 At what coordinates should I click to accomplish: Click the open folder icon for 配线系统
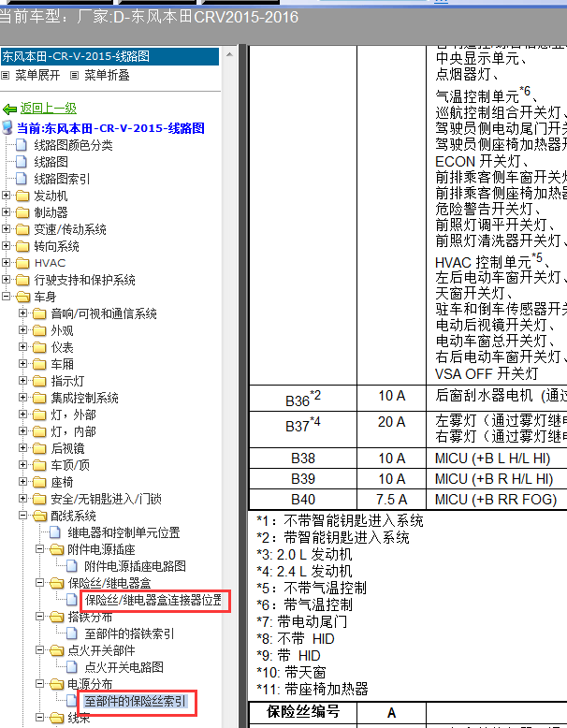40,516
